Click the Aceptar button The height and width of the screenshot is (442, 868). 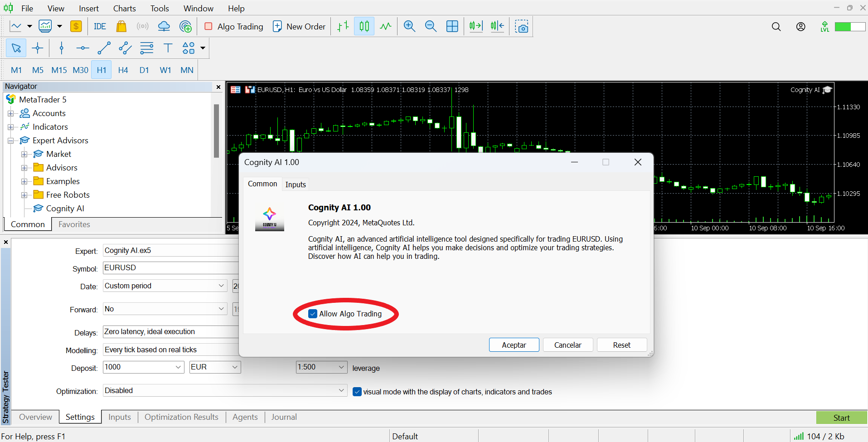point(514,345)
